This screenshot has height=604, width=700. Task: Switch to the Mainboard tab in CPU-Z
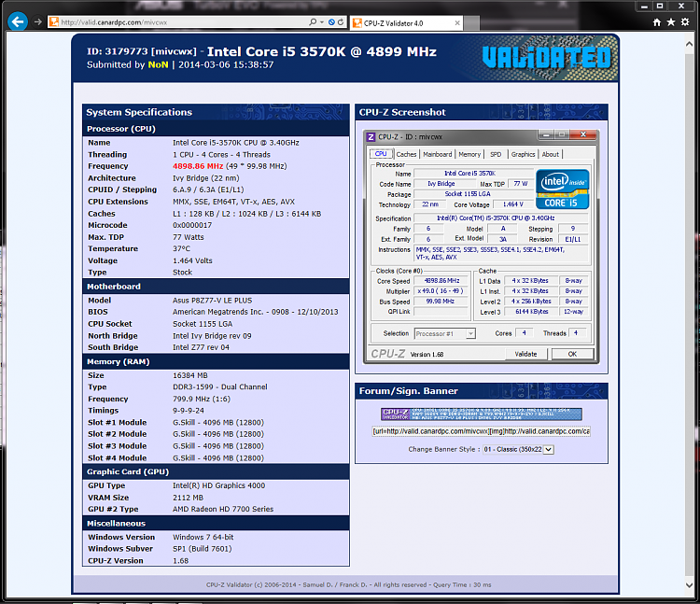click(x=438, y=154)
